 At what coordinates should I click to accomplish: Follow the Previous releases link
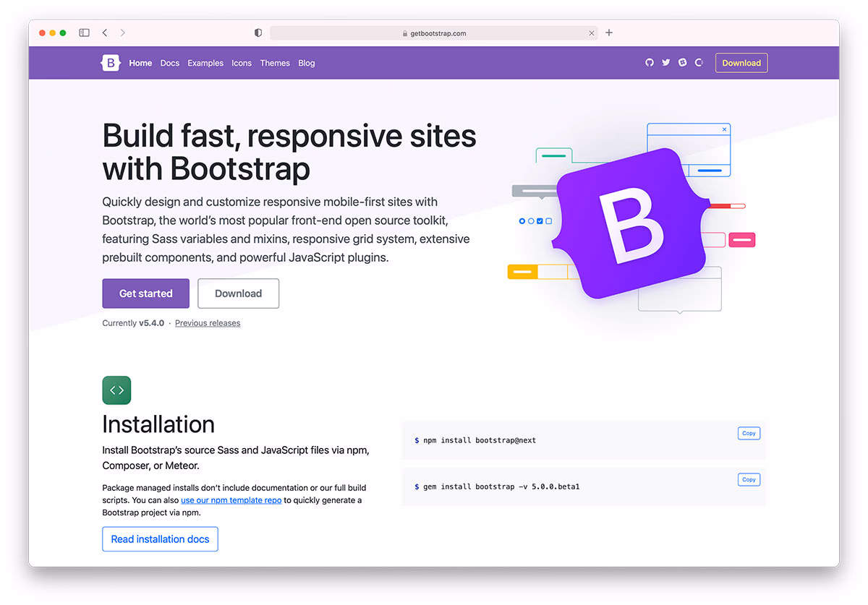click(x=208, y=323)
